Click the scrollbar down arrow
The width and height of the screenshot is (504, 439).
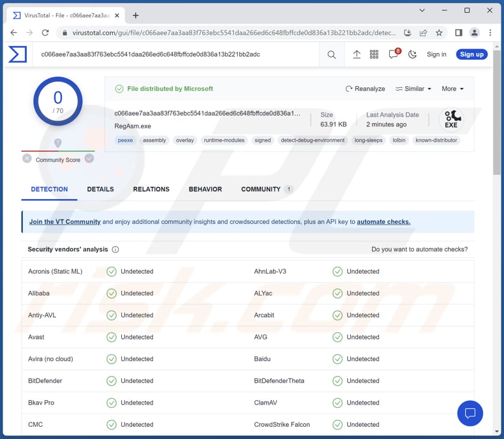click(x=497, y=431)
